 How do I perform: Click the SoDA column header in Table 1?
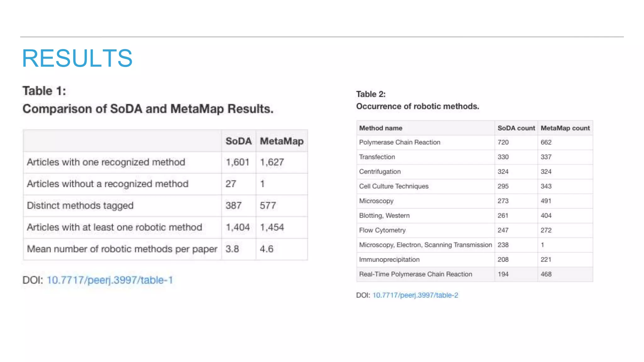[238, 141]
